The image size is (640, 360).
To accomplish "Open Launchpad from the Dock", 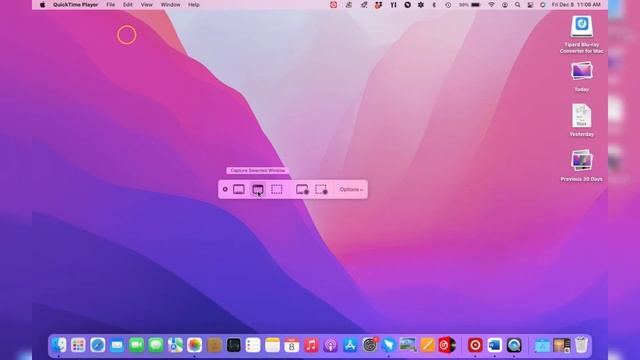I will point(78,345).
